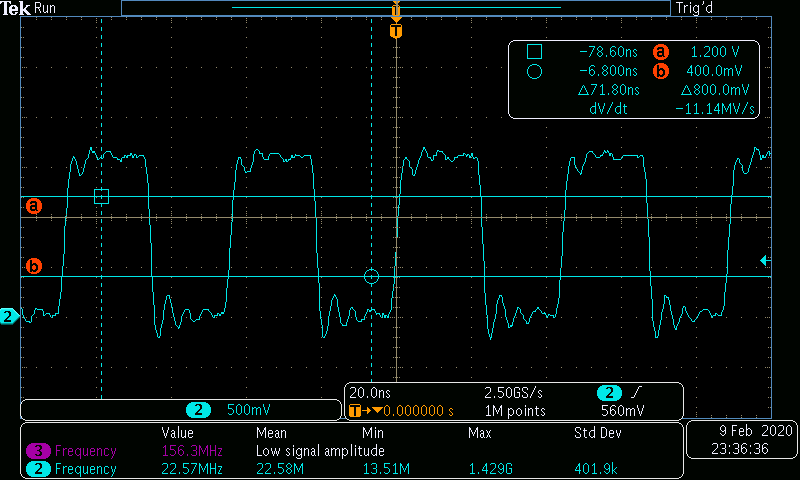Click the 1.200 V cursor a value
Image resolution: width=800 pixels, height=480 pixels.
[714, 52]
